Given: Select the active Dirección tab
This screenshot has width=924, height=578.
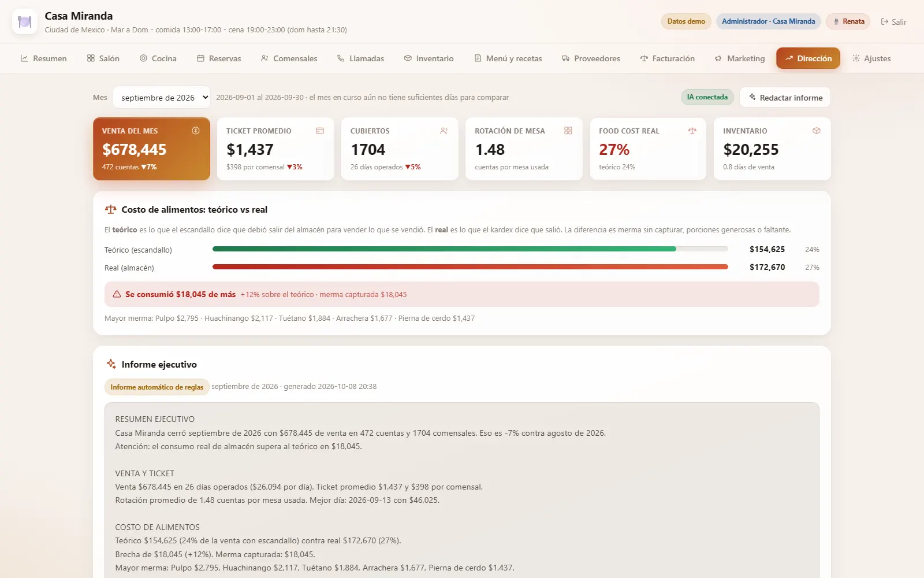Looking at the screenshot, I should click(808, 58).
